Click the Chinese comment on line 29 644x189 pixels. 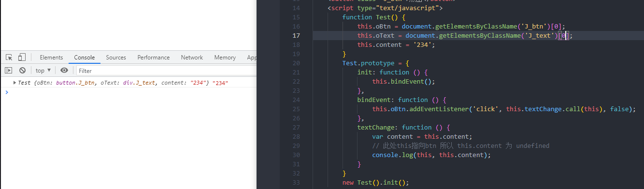coord(461,145)
